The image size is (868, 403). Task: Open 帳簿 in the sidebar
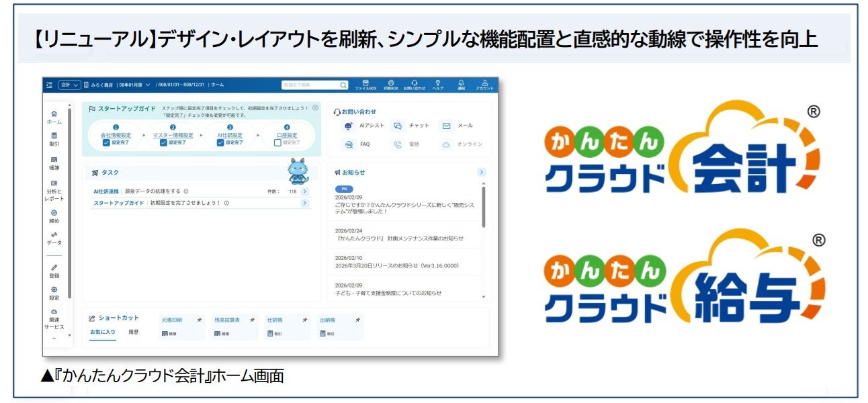pyautogui.click(x=54, y=163)
